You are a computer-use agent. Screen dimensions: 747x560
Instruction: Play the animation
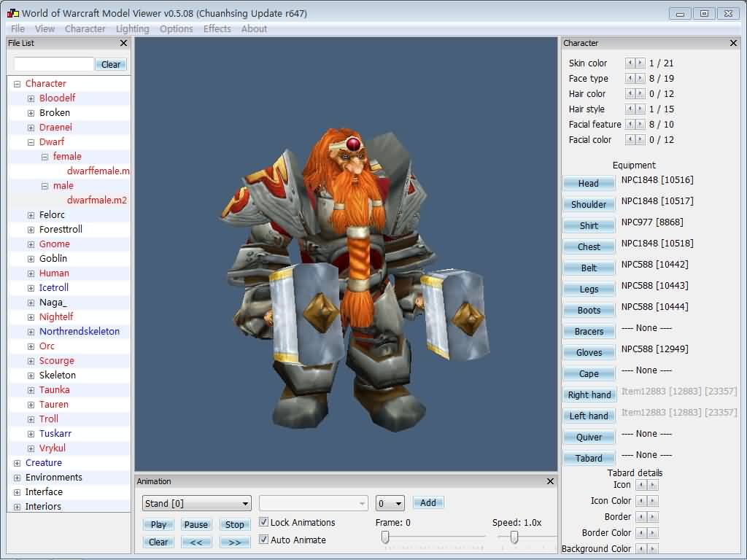(x=158, y=524)
